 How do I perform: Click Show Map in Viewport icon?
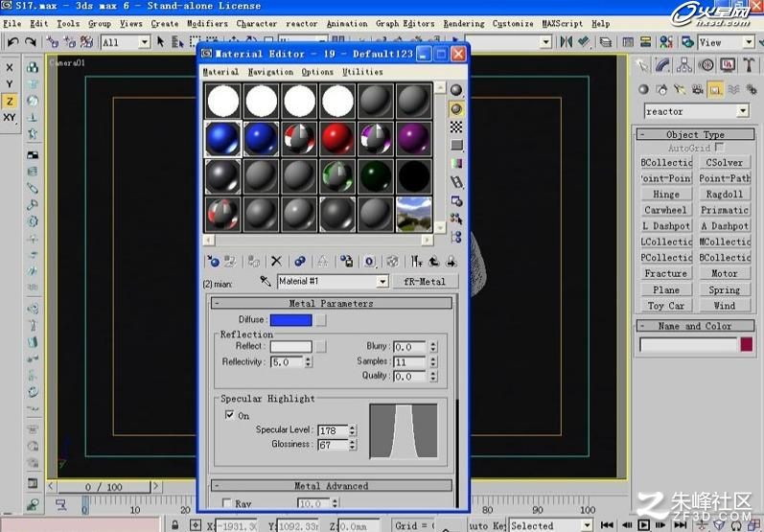393,262
